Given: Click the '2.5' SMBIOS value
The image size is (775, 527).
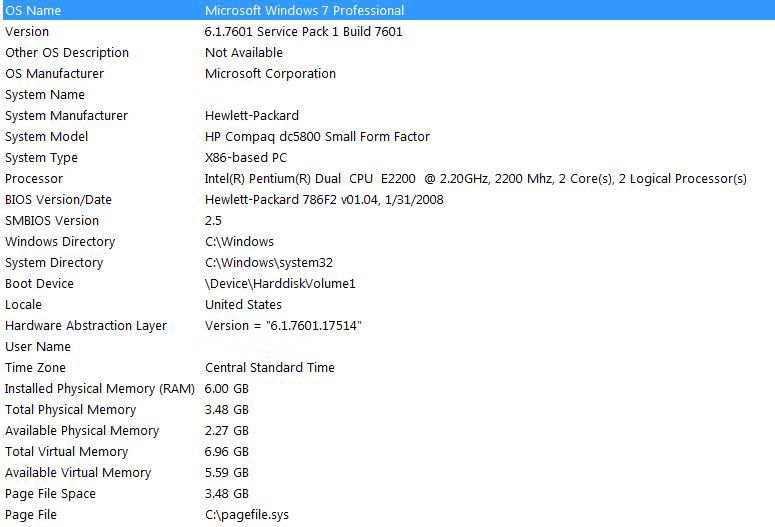Looking at the screenshot, I should [213, 220].
